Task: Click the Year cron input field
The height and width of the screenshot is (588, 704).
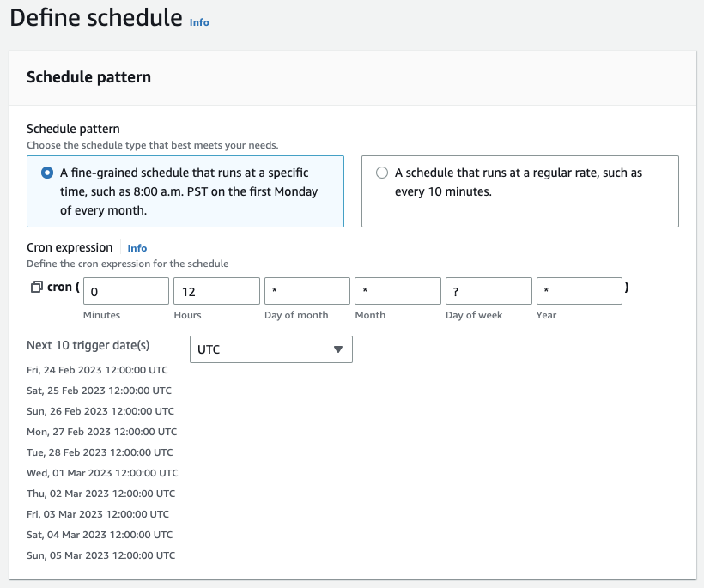Action: point(580,291)
